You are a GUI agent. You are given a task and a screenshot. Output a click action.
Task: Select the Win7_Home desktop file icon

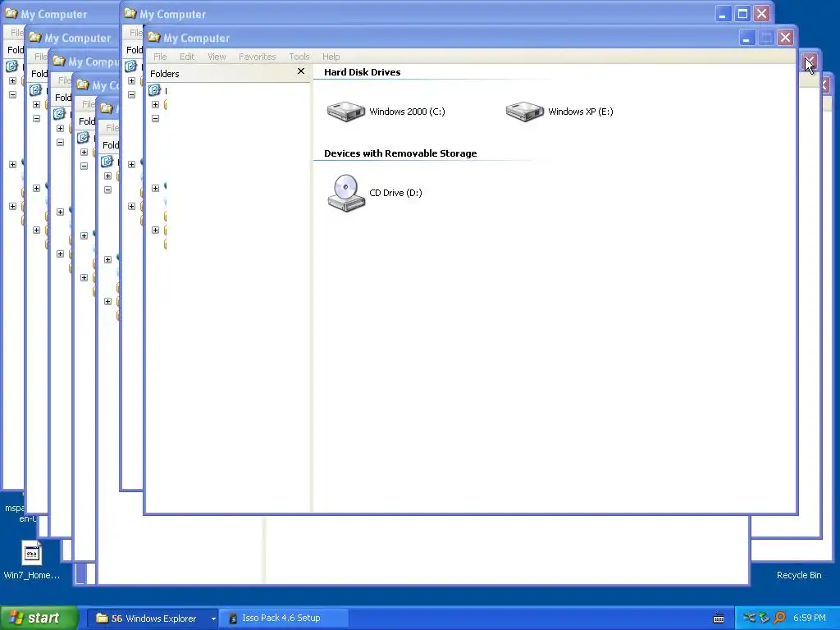click(x=32, y=554)
